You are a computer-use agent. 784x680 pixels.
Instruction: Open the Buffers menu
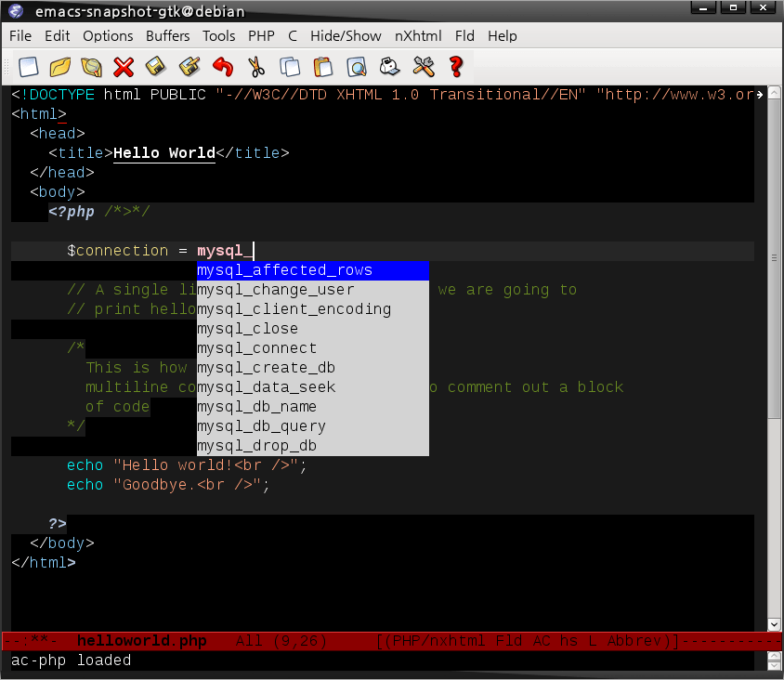(x=167, y=35)
